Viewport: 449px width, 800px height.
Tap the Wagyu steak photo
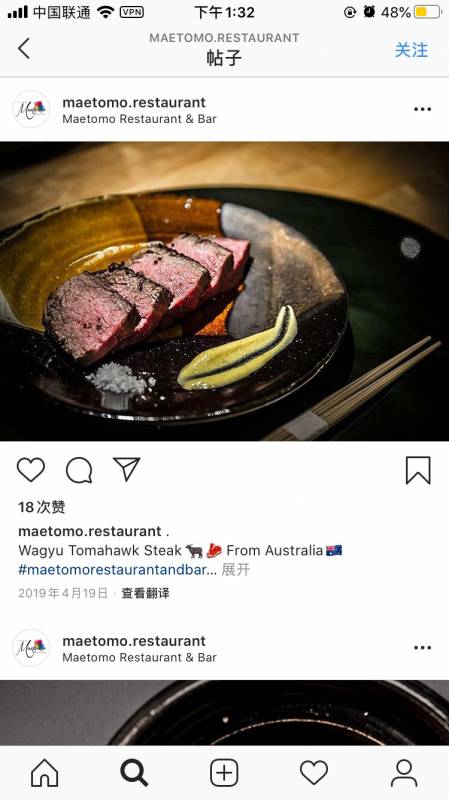[x=224, y=291]
